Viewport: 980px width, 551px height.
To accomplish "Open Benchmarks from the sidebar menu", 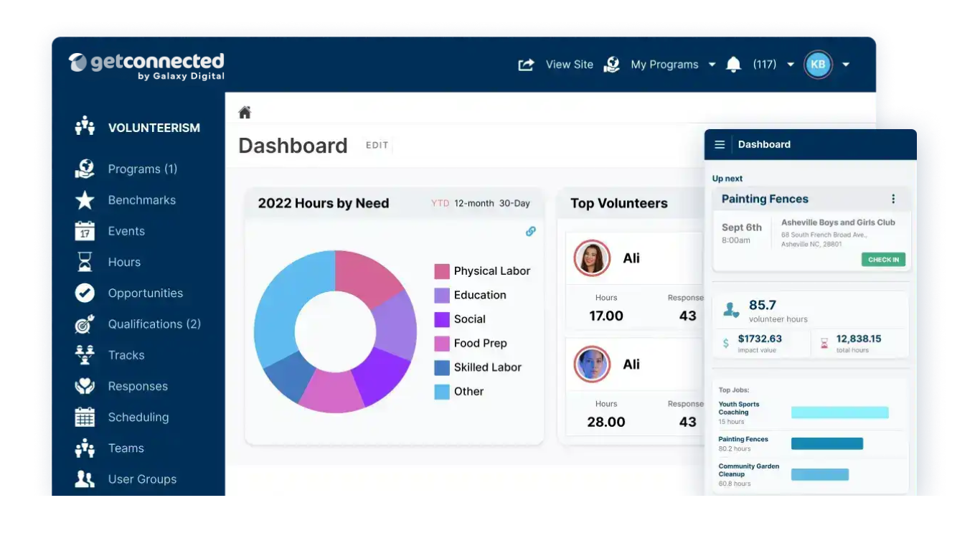I will 141,200.
